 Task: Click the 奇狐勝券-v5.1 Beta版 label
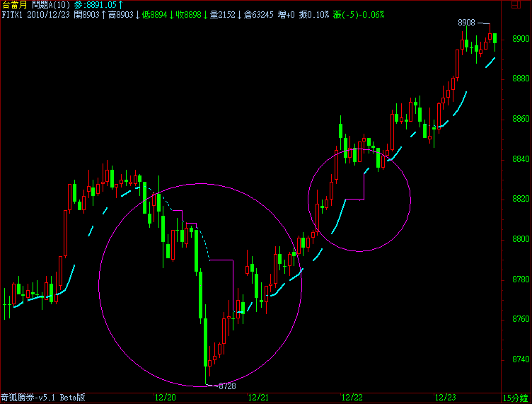coord(43,398)
